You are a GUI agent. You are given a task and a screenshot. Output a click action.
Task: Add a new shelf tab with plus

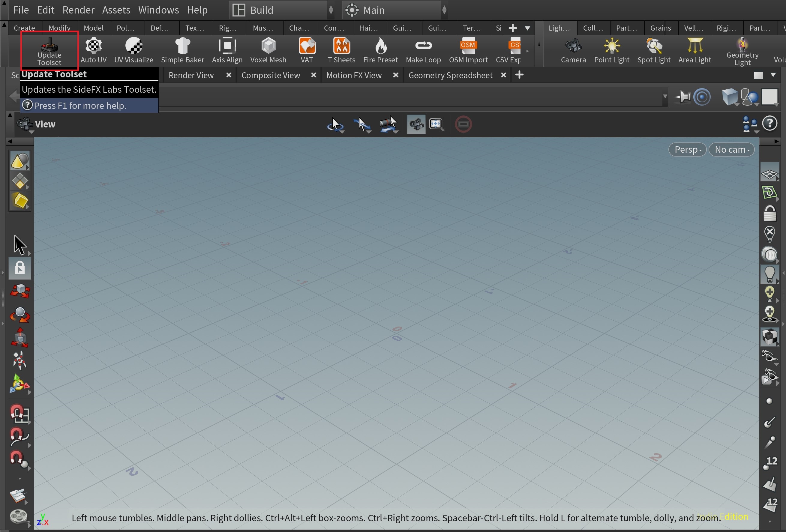pyautogui.click(x=513, y=28)
